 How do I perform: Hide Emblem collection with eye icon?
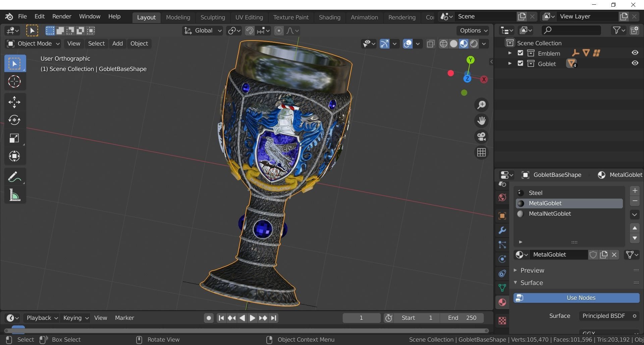click(x=635, y=53)
